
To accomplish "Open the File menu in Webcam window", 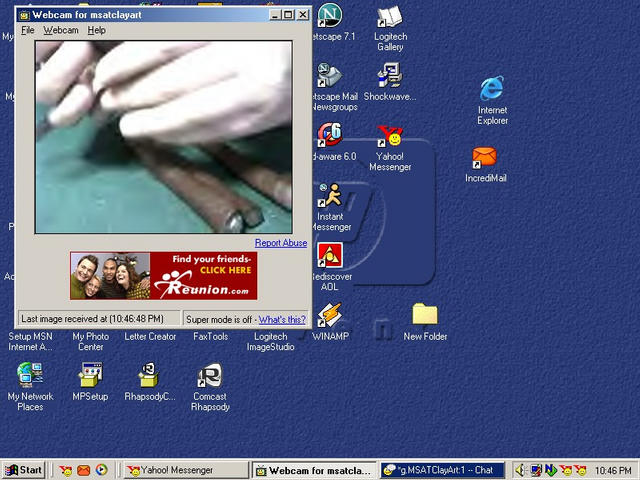I will pyautogui.click(x=28, y=30).
